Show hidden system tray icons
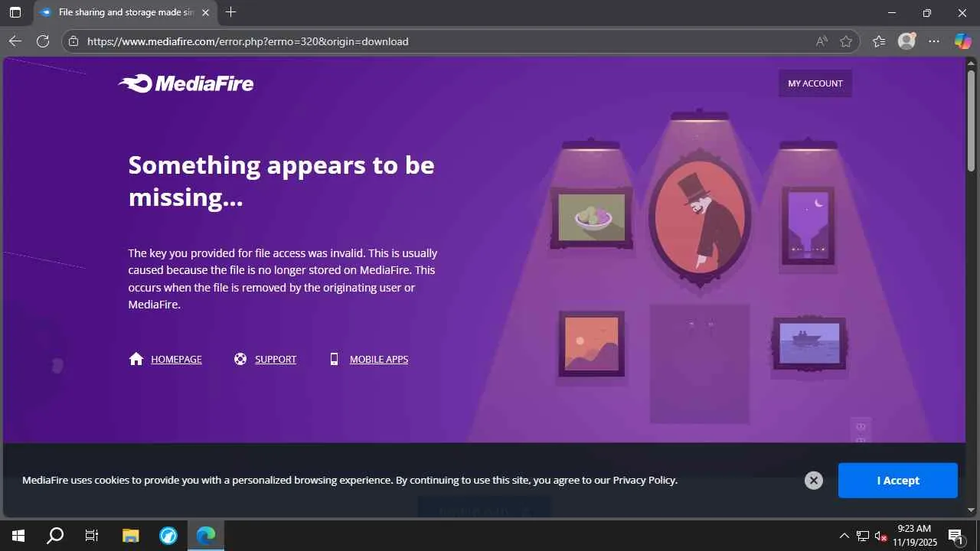Screen dimensions: 980x551 click(844, 536)
